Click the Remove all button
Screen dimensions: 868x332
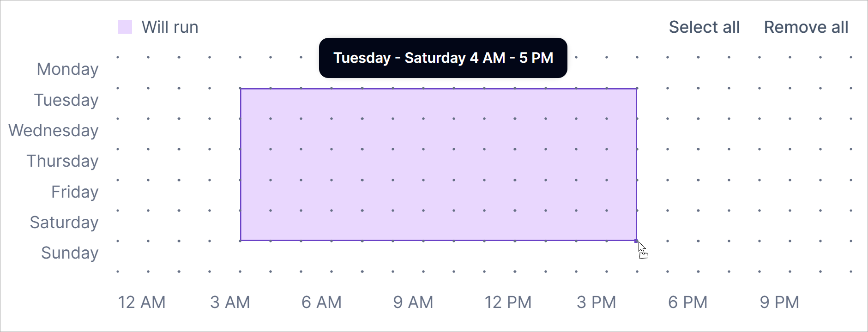(806, 27)
